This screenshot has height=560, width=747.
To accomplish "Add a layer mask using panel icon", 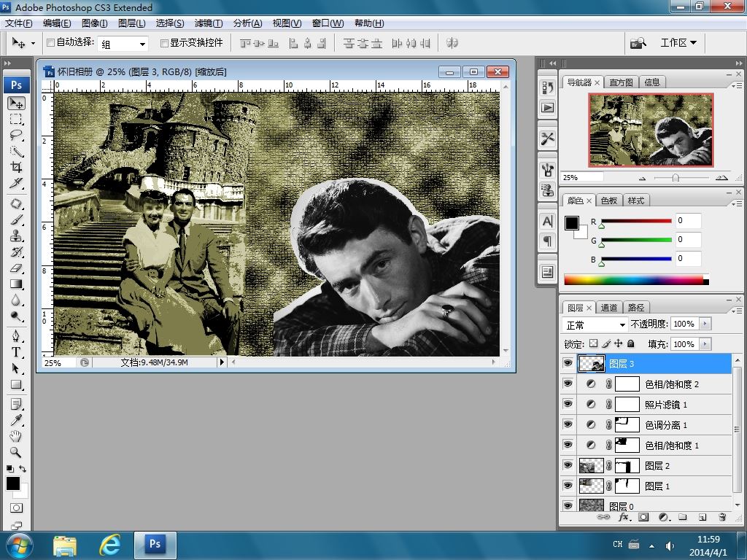I will click(643, 517).
